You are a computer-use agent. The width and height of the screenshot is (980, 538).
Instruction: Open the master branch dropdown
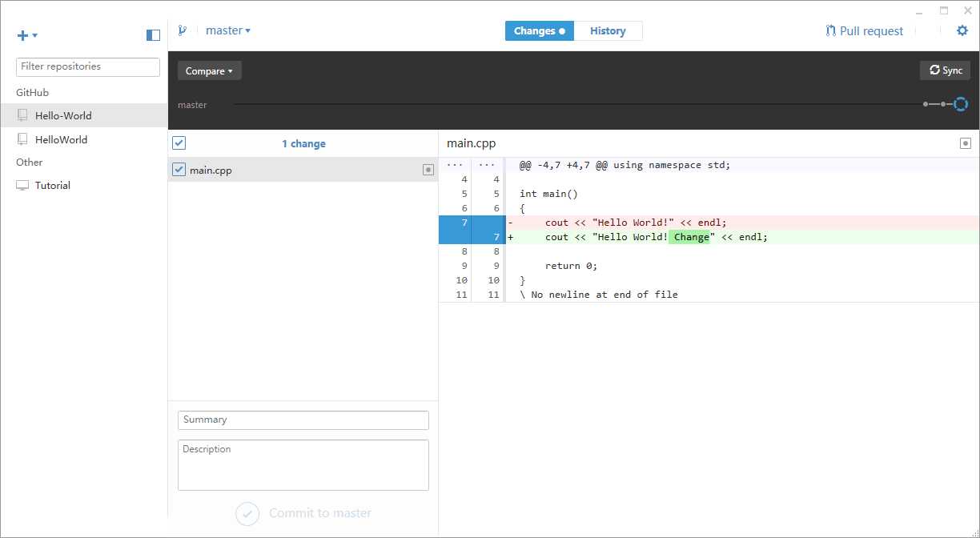pos(228,30)
